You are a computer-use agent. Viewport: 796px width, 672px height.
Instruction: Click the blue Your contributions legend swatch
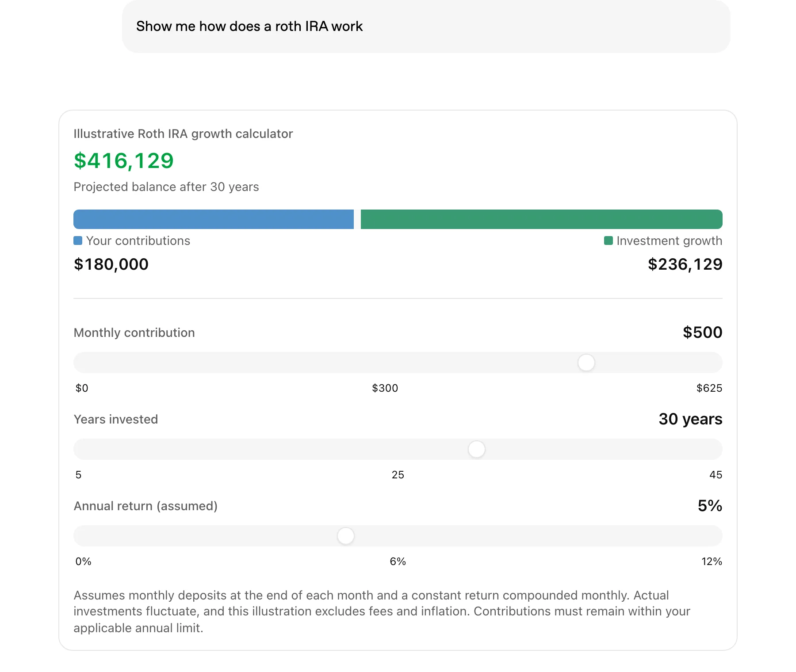coord(78,241)
